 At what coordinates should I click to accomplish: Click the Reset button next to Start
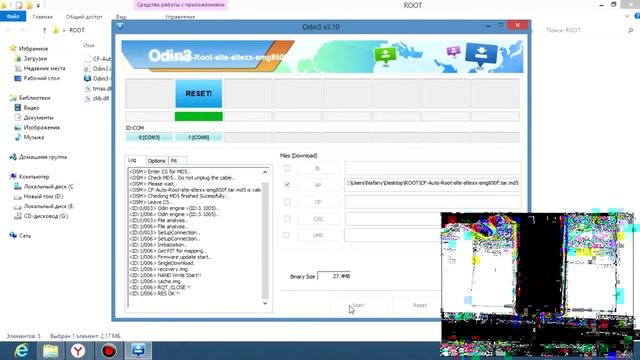click(419, 305)
